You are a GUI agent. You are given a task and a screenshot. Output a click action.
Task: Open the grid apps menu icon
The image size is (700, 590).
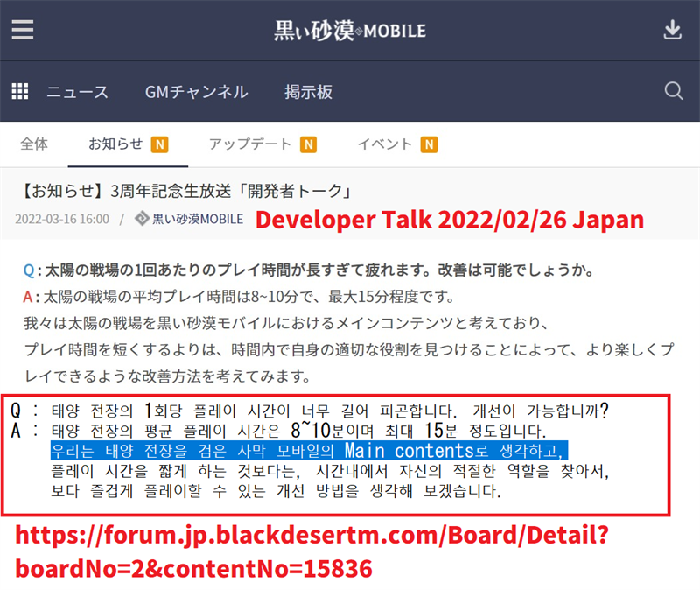point(19,91)
